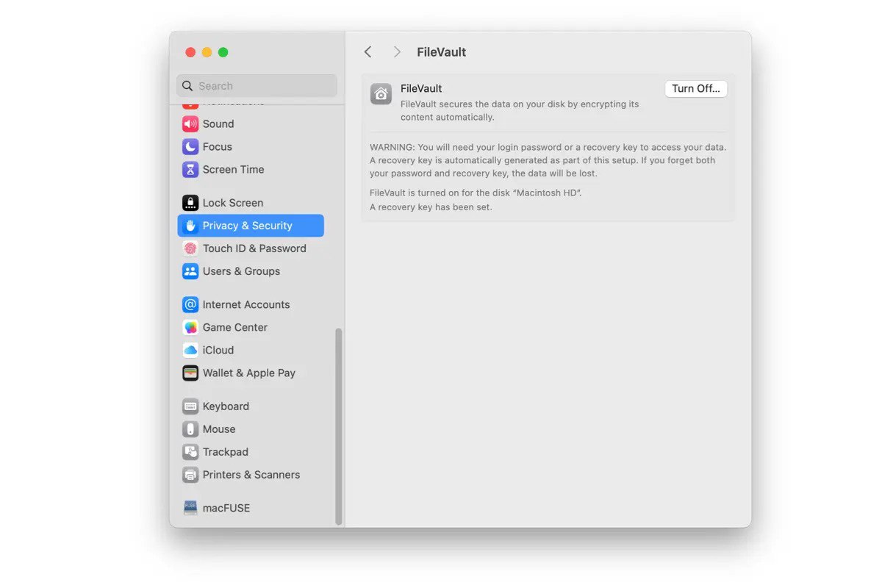Viewport: 882px width, 588px height.
Task: Click the yellow minimize window button
Action: click(207, 52)
